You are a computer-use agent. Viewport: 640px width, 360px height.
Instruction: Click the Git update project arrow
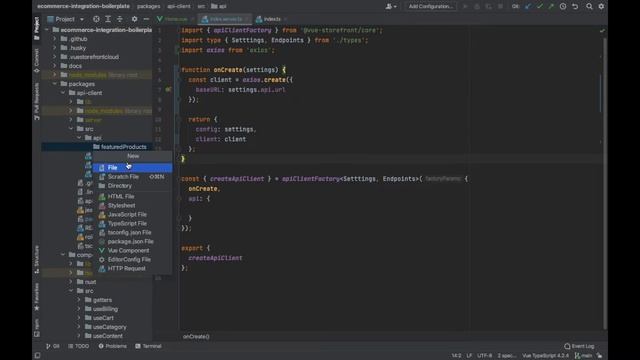528,7
